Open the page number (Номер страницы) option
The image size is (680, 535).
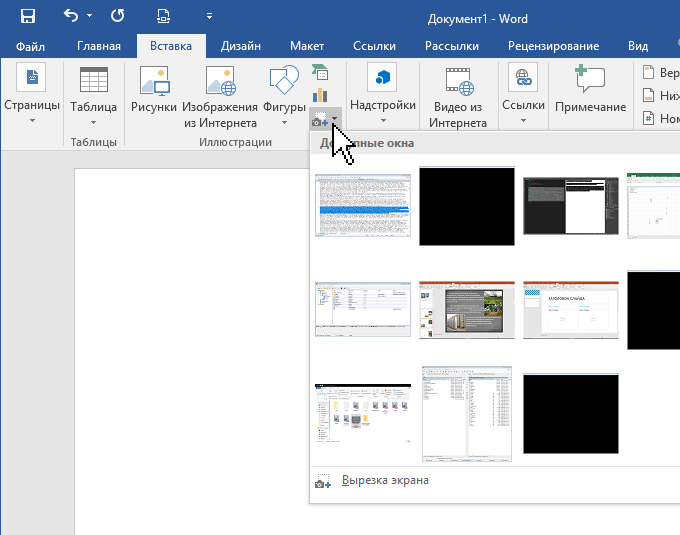pos(661,118)
